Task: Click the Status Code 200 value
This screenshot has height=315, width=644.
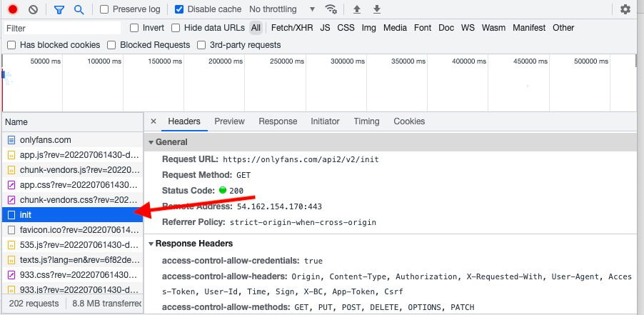Action: coord(236,191)
